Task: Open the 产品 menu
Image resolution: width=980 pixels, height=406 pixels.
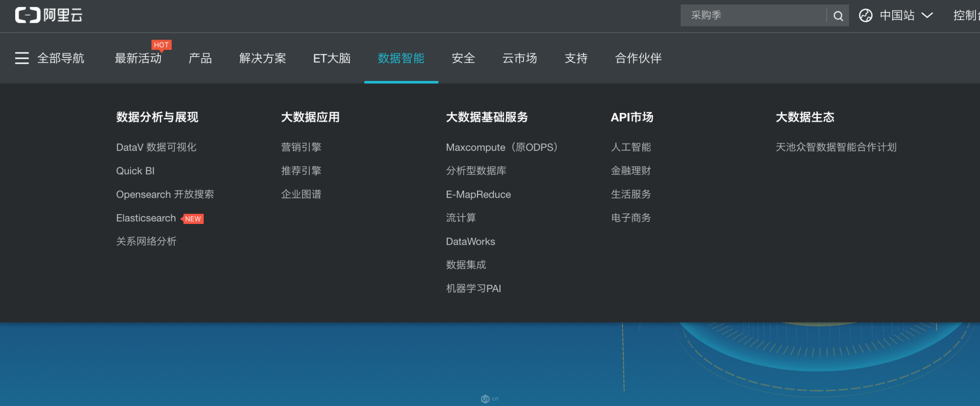Action: click(200, 58)
